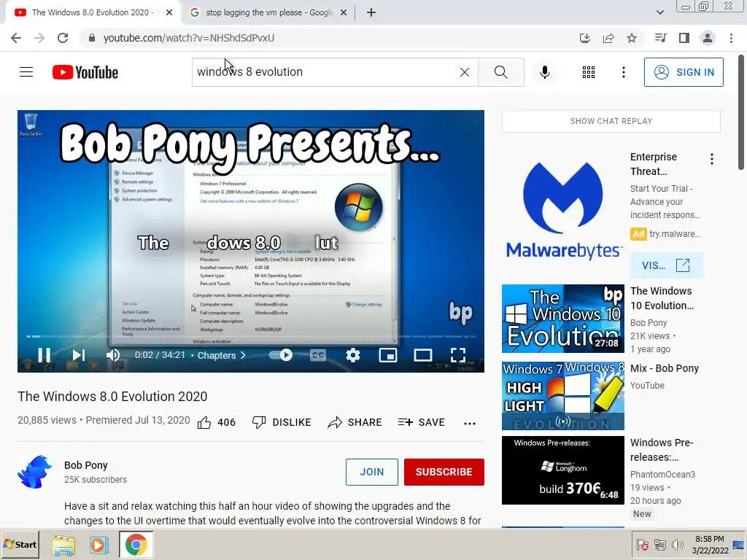747x560 pixels.
Task: Click the SIGN IN button
Action: point(683,72)
